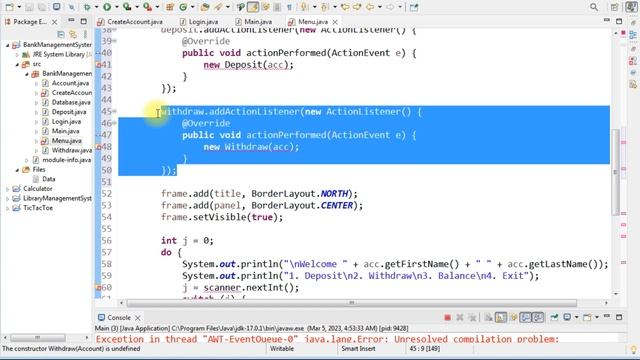Expand the LibraryManagementSystem project
The image size is (640, 360).
(7, 198)
